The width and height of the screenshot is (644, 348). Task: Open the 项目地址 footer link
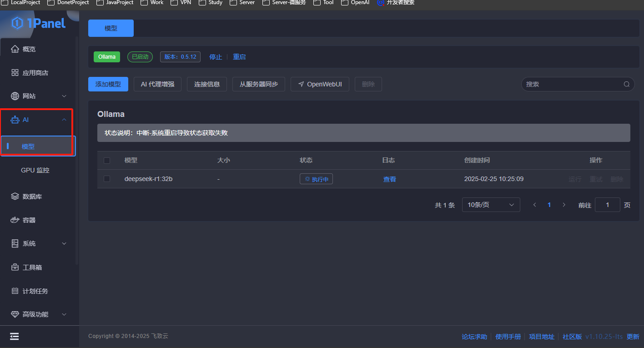pyautogui.click(x=542, y=337)
